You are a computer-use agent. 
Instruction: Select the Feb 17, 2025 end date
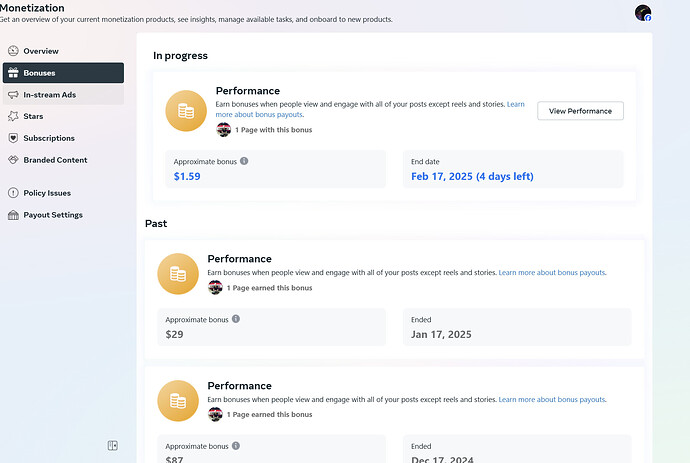coord(472,177)
